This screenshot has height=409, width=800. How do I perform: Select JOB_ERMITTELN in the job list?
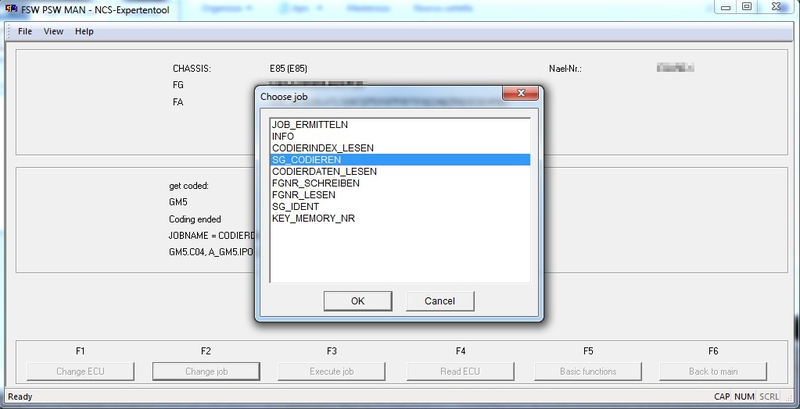[311, 124]
